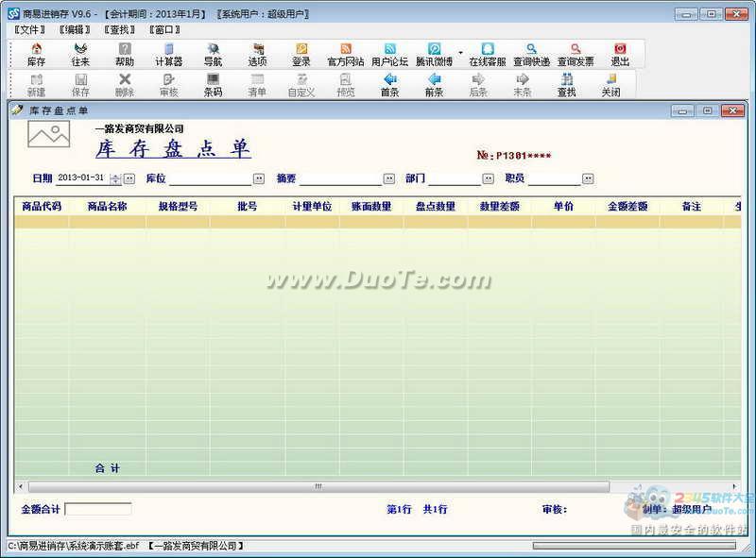Expand the 部门 department picker
The width and height of the screenshot is (756, 558).
(488, 178)
